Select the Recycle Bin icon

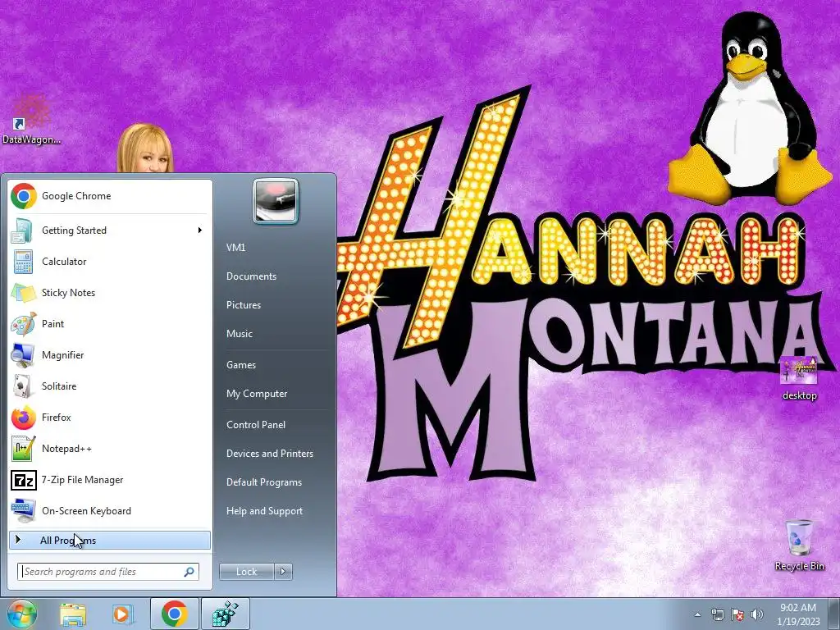tap(799, 545)
